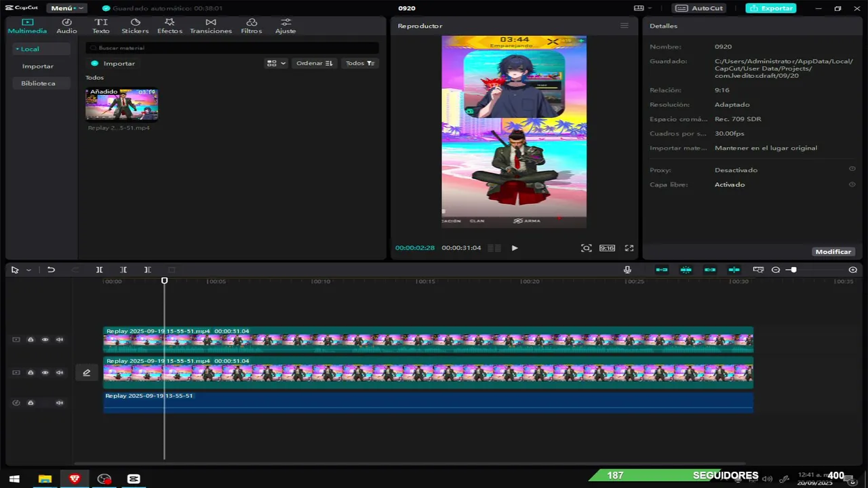This screenshot has height=488, width=868.
Task: Select Biblioteca in the left sidebar
Action: (x=38, y=83)
